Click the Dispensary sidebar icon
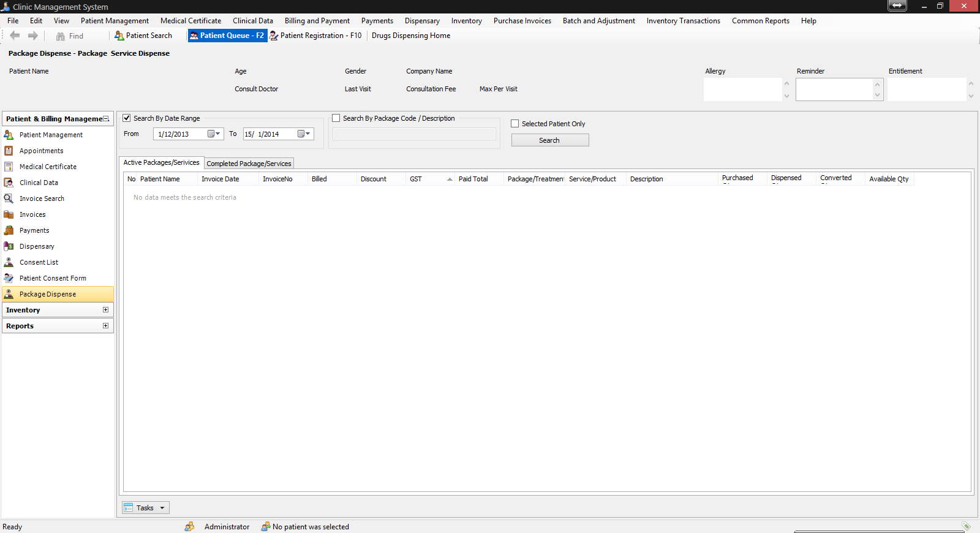 pyautogui.click(x=9, y=246)
